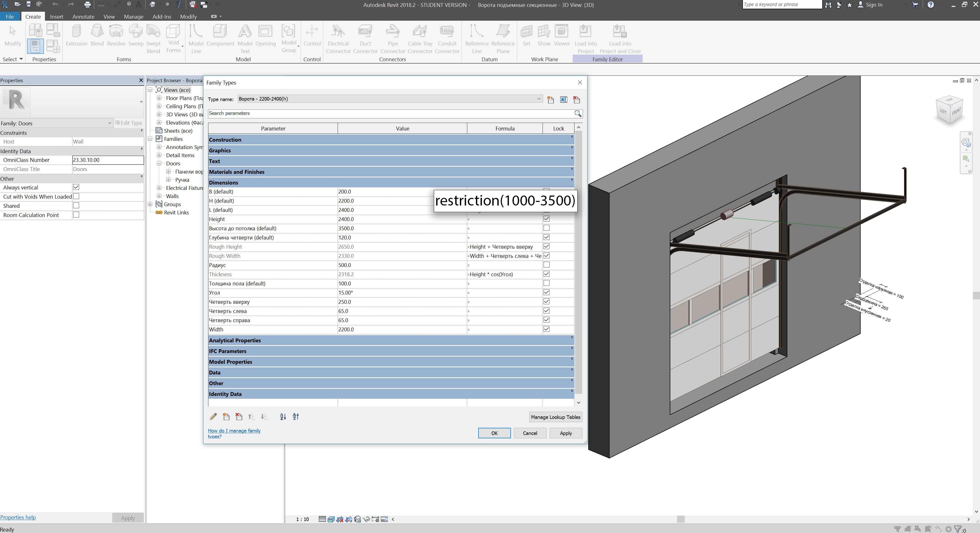Viewport: 980px width, 533px height.
Task: Click the Rename Type icon
Action: click(x=563, y=100)
